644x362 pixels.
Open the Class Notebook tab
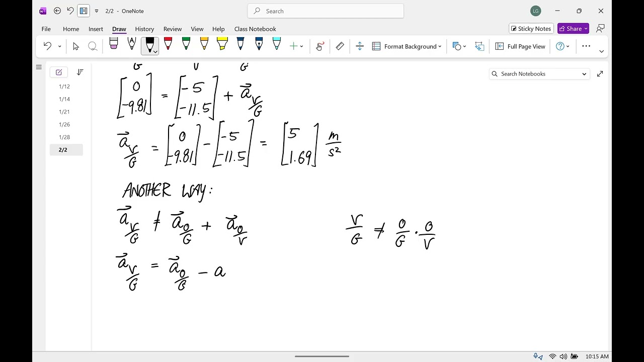tap(255, 29)
